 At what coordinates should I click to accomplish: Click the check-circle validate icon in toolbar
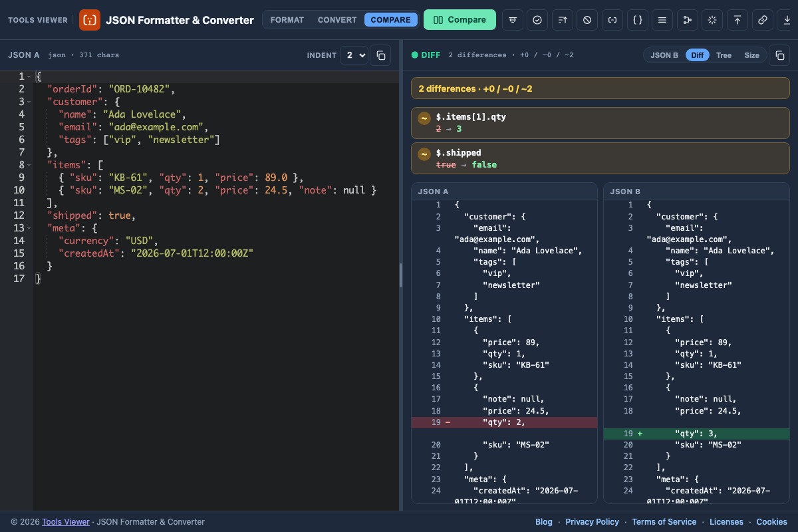(x=537, y=20)
